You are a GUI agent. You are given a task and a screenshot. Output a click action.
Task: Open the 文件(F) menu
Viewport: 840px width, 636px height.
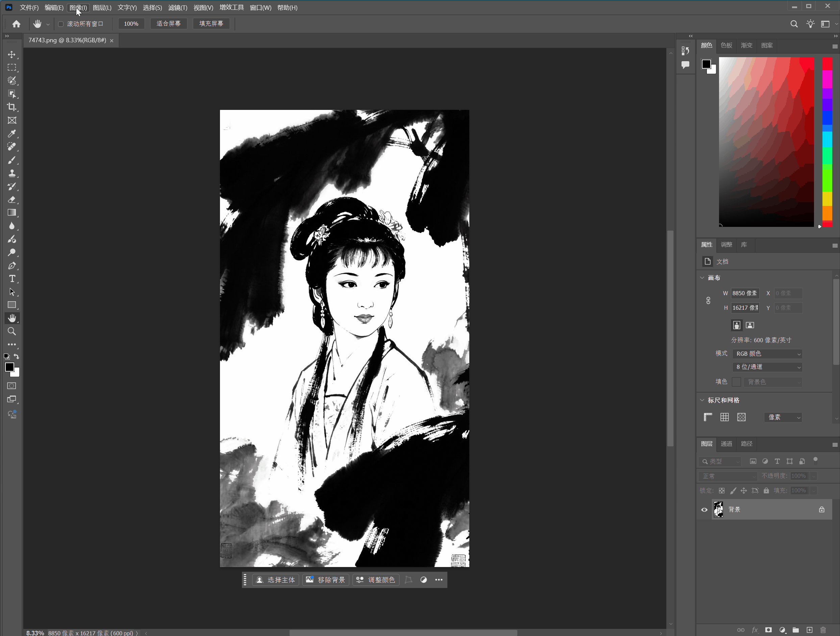[x=29, y=7]
